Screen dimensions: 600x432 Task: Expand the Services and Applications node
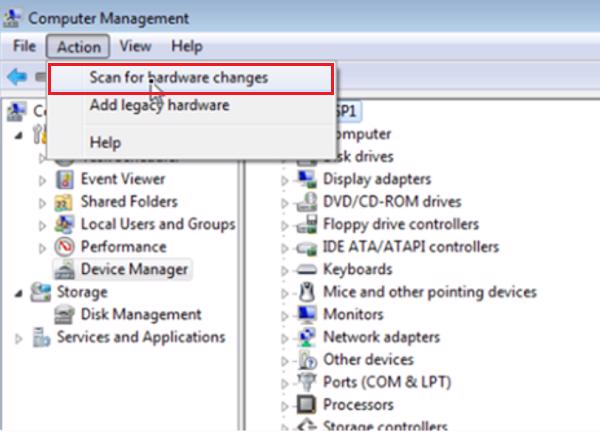[x=18, y=338]
